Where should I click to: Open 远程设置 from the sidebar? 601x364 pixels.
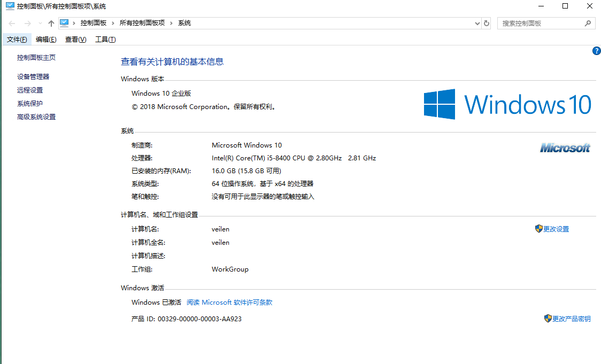(x=30, y=90)
